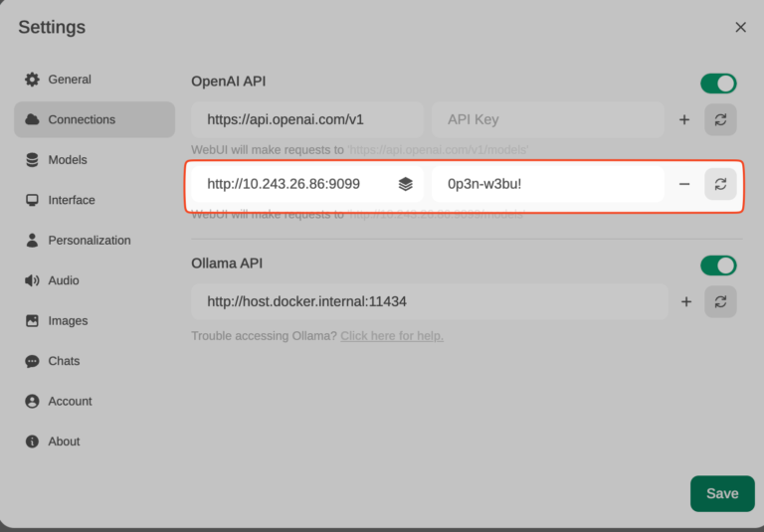Turn off the Ollama API switch
The image size is (764, 532).
pos(718,266)
